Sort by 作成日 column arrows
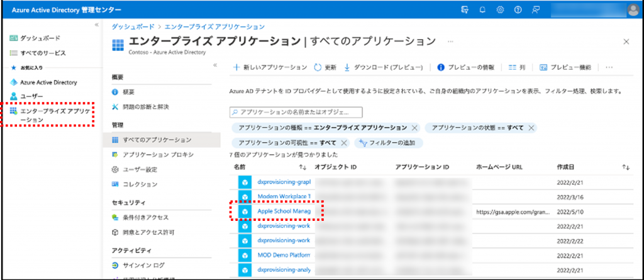 [x=626, y=167]
